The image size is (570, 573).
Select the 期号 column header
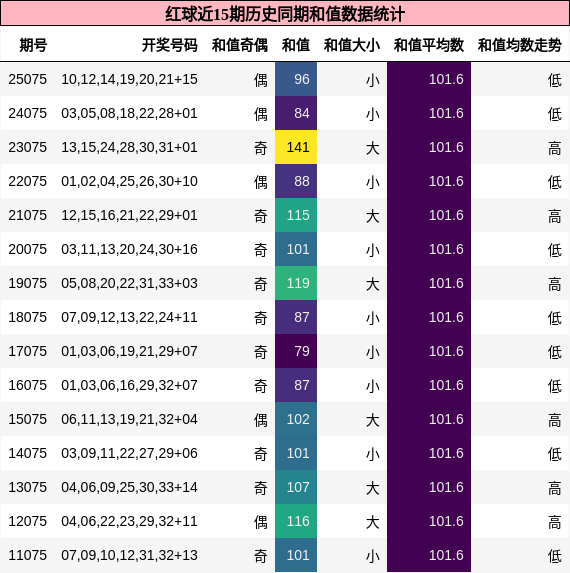coord(33,45)
